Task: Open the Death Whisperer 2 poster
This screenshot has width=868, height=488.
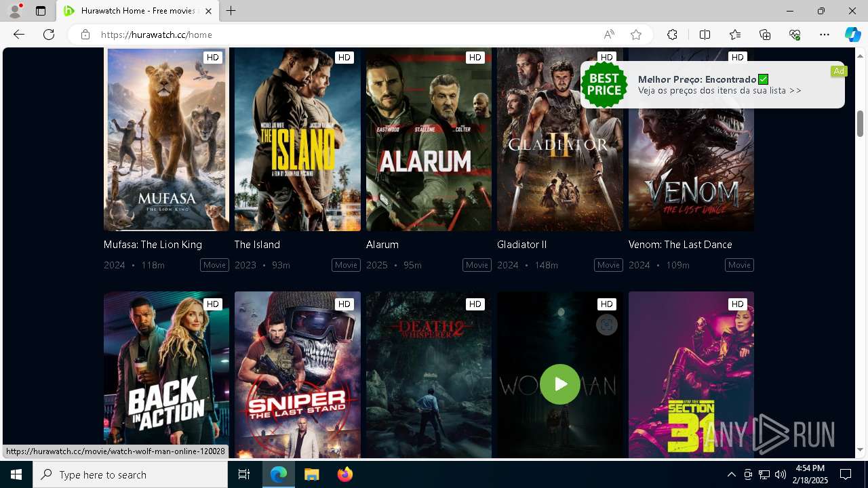Action: pyautogui.click(x=429, y=375)
